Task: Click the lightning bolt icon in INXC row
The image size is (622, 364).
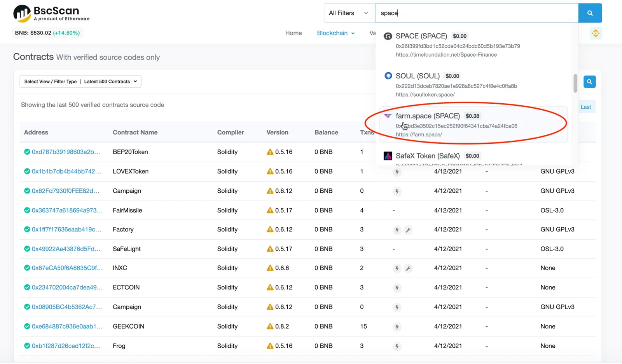Action: tap(397, 268)
